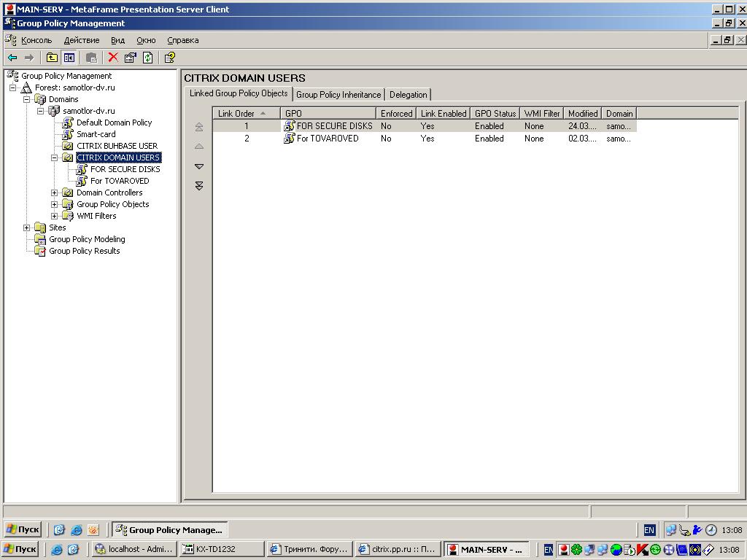Click the red X delete toolbar icon

(113, 58)
